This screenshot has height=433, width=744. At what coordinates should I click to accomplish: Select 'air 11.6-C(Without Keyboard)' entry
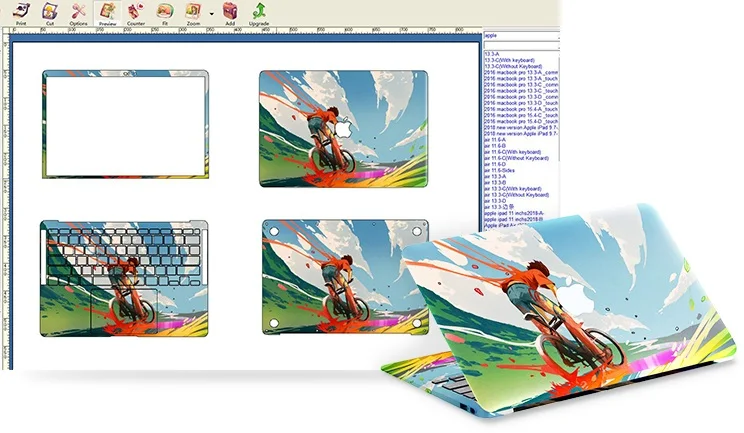(x=516, y=158)
